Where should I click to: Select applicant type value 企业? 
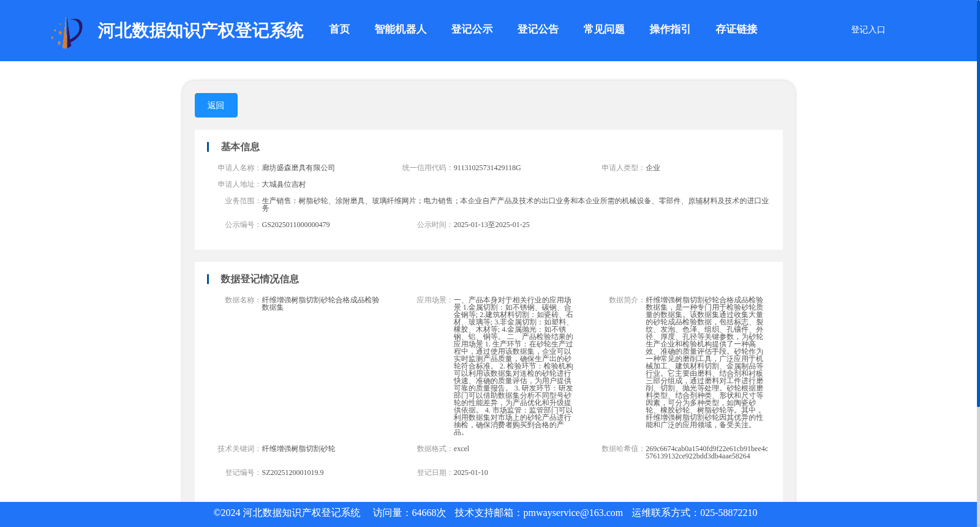653,168
